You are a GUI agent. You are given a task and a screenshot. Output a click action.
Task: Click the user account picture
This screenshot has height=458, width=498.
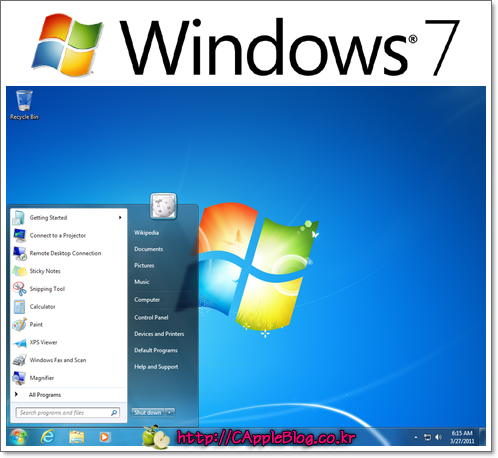163,206
